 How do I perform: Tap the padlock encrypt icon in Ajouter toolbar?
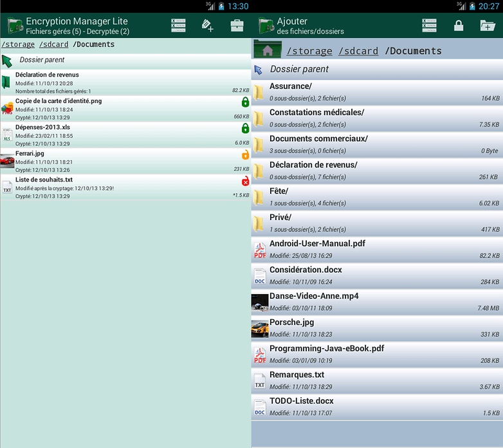pos(459,26)
